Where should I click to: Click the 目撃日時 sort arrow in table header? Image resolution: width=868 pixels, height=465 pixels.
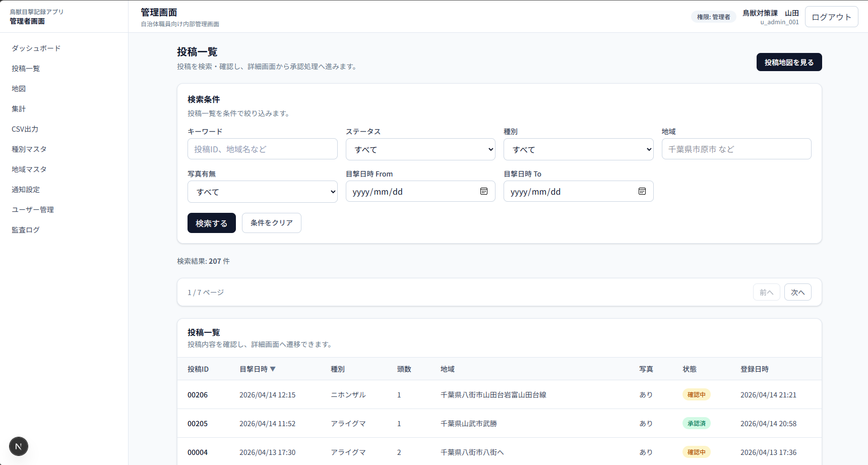tap(273, 369)
